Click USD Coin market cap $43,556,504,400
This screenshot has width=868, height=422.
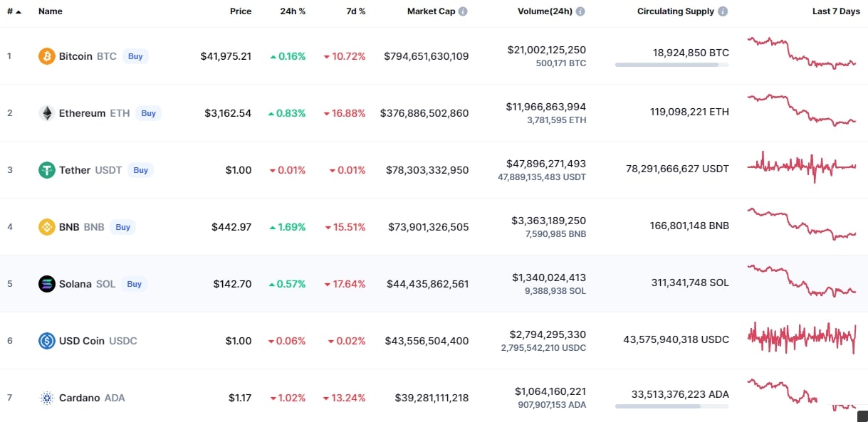click(427, 341)
